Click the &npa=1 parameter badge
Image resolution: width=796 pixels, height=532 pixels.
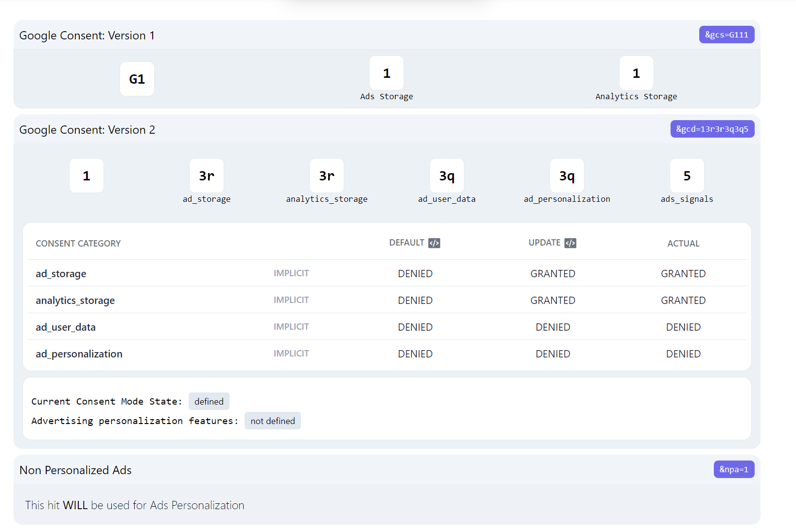coord(734,469)
